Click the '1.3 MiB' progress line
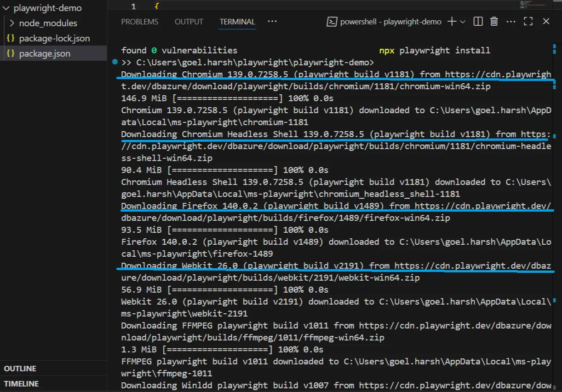 pos(222,350)
